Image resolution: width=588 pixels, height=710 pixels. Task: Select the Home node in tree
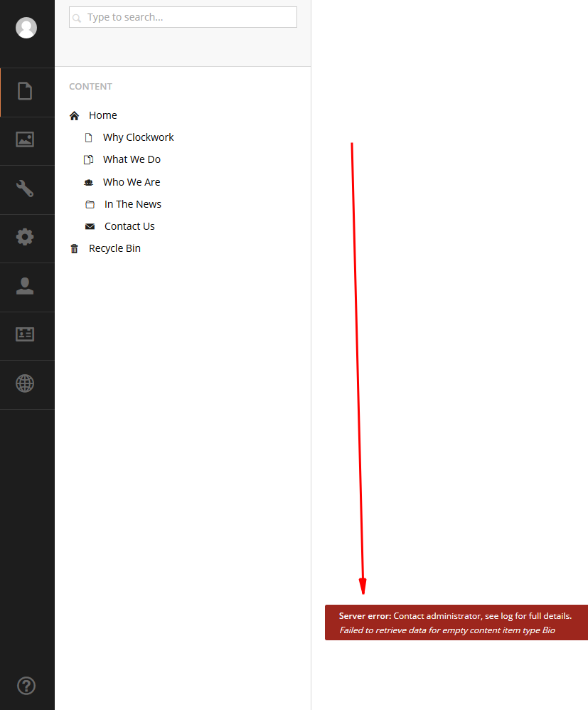[x=102, y=115]
